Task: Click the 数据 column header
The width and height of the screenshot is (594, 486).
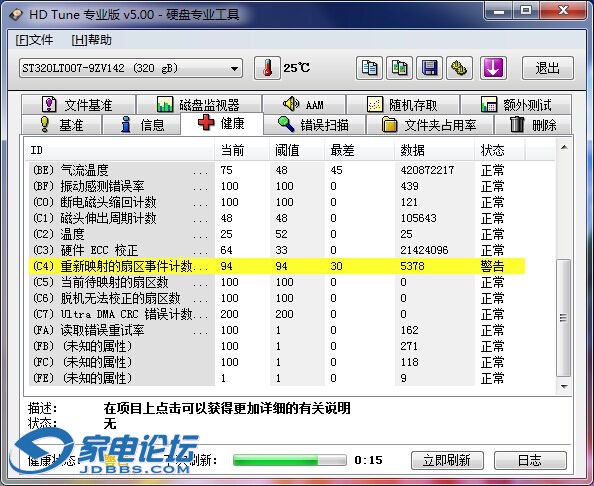Action: pos(435,150)
